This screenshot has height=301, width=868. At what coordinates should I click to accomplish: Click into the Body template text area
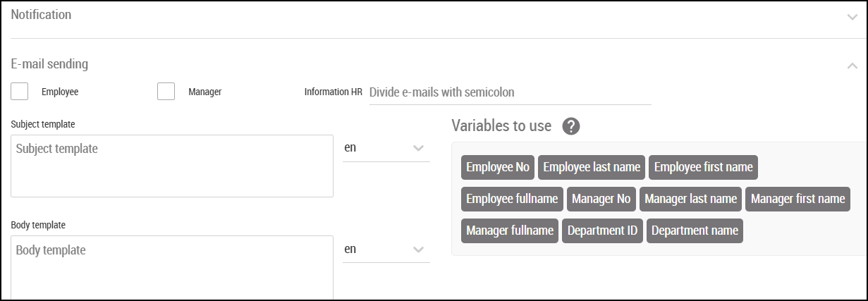[x=172, y=266]
